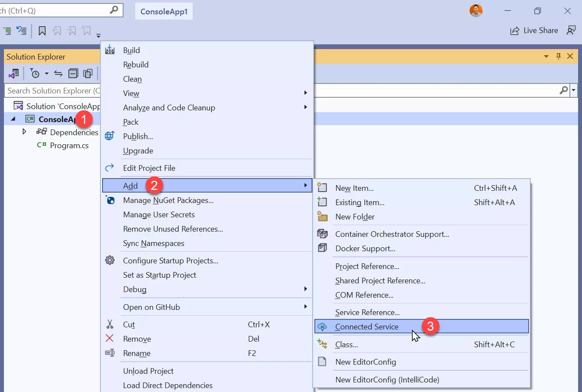Click the comment selected lines toolbar icon
The width and height of the screenshot is (582, 392).
click(x=7, y=30)
